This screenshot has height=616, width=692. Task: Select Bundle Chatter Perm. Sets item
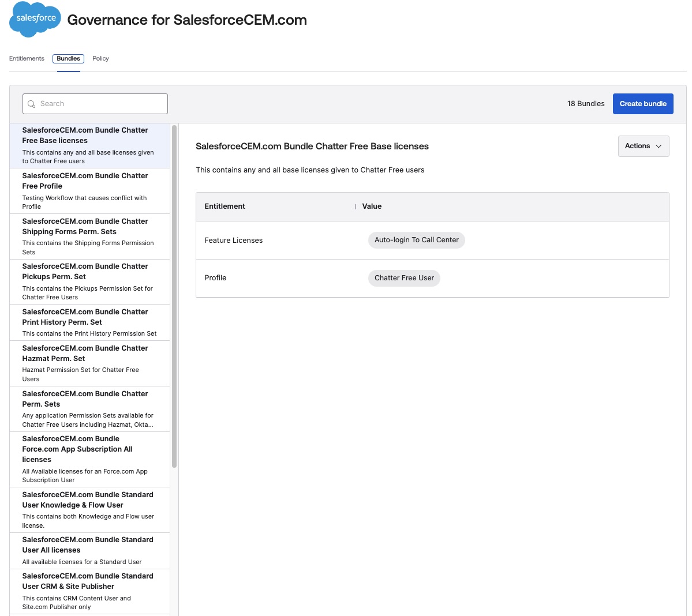tap(89, 409)
